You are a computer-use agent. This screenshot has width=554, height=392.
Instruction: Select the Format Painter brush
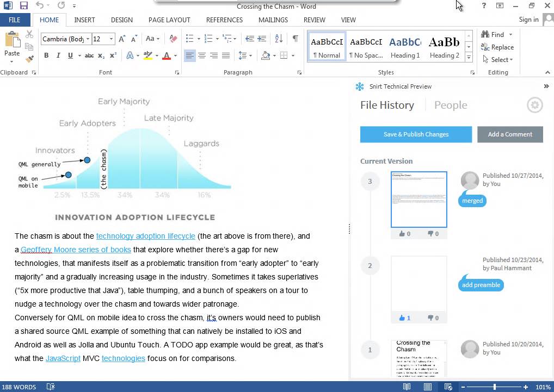pos(29,59)
